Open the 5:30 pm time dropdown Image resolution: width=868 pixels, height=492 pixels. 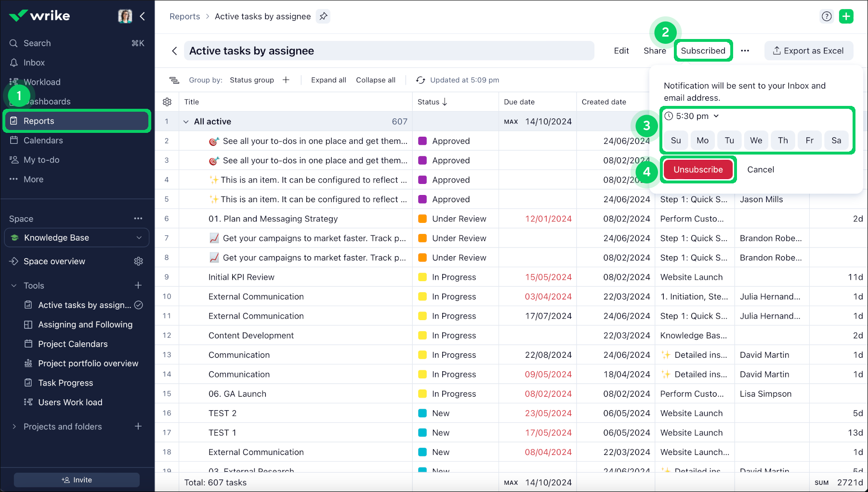click(692, 116)
